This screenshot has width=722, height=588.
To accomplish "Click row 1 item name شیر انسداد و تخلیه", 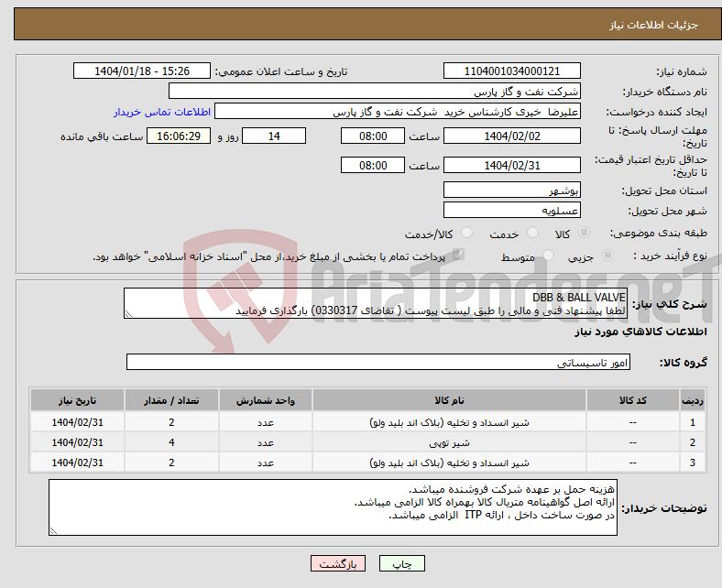I will [x=449, y=422].
